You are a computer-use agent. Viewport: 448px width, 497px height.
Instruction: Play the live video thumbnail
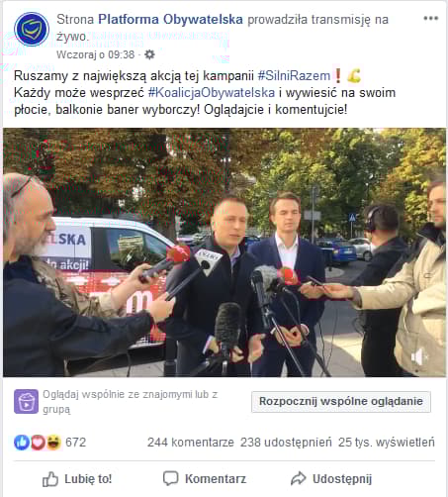[x=224, y=252]
